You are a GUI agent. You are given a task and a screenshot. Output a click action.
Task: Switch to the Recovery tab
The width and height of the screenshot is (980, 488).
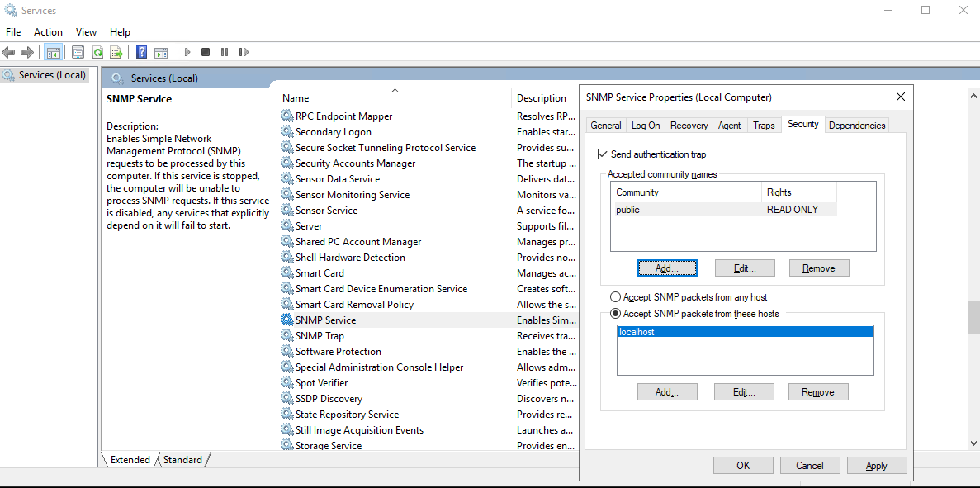click(x=689, y=125)
